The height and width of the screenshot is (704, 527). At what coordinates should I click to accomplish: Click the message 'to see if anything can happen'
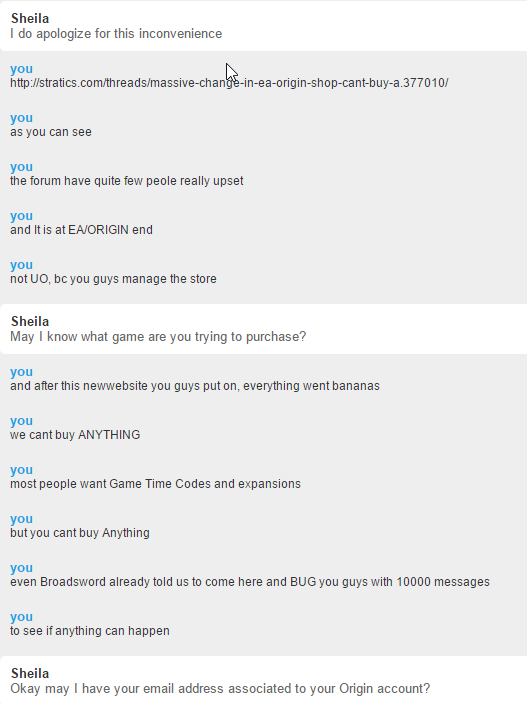pos(90,631)
